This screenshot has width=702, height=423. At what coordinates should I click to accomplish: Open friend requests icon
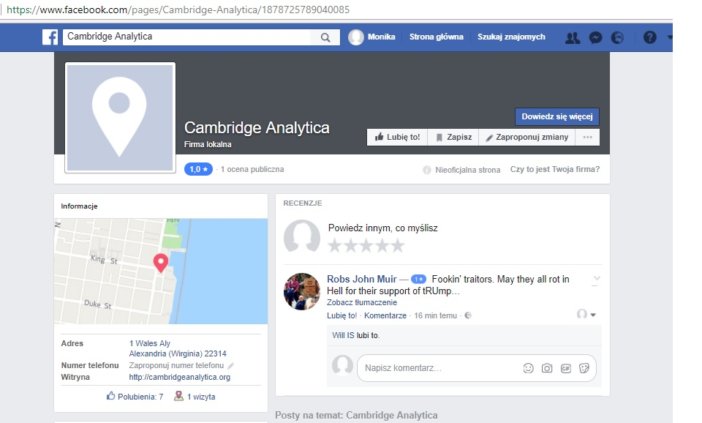click(572, 38)
